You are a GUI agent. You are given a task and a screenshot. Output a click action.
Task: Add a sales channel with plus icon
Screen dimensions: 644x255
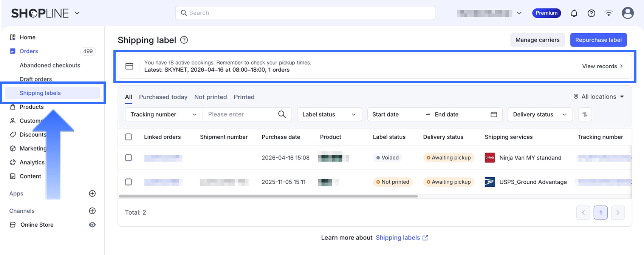[92, 211]
